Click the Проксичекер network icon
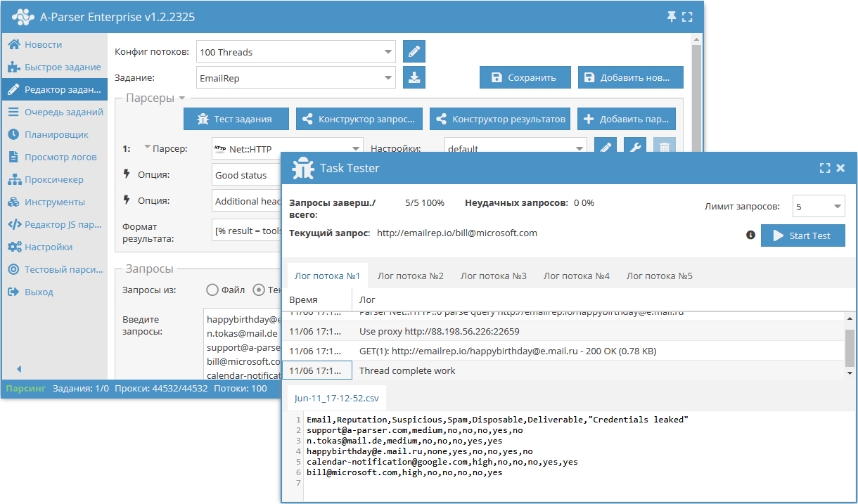The image size is (858, 504). [13, 179]
